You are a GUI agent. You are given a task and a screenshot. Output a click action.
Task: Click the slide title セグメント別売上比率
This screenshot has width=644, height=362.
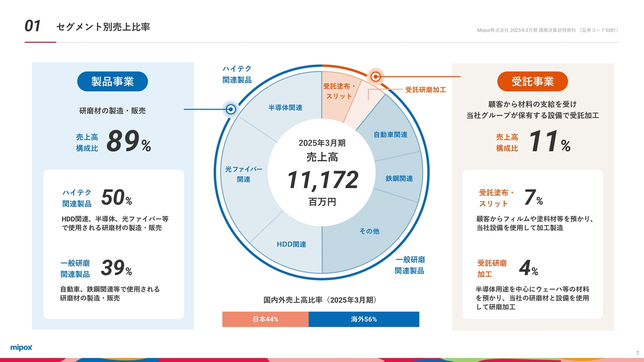pyautogui.click(x=103, y=27)
